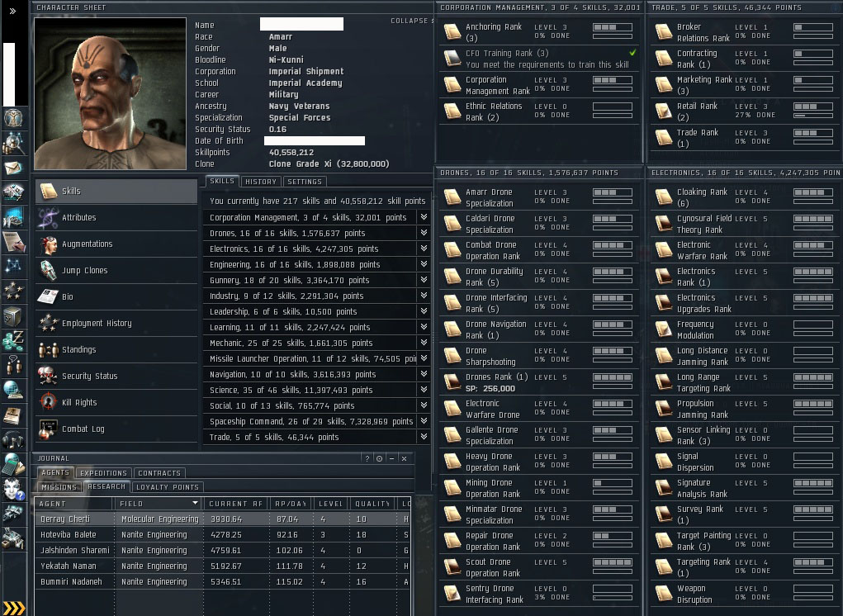Sort by the Agent column header
Screen dimensions: 843x616
point(73,504)
